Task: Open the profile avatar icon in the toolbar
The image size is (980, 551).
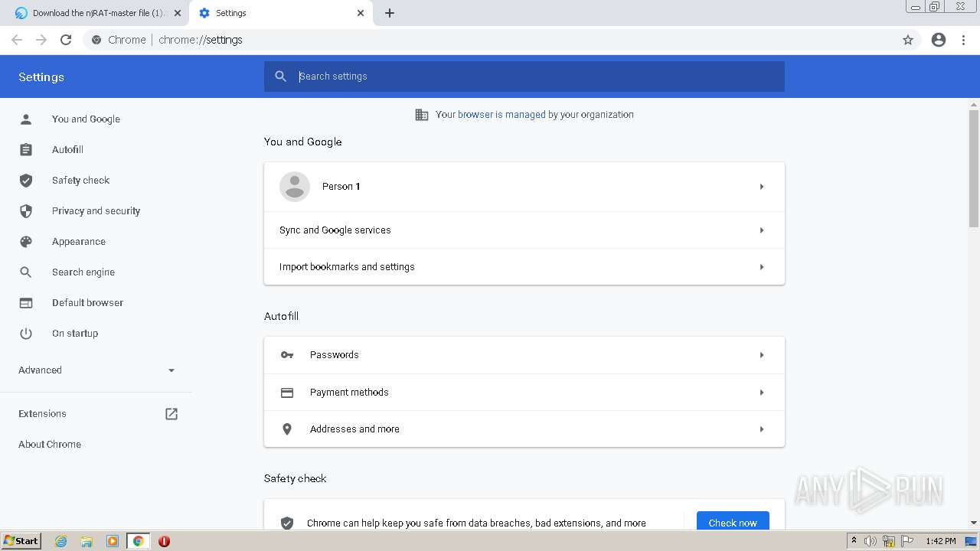Action: pos(939,40)
